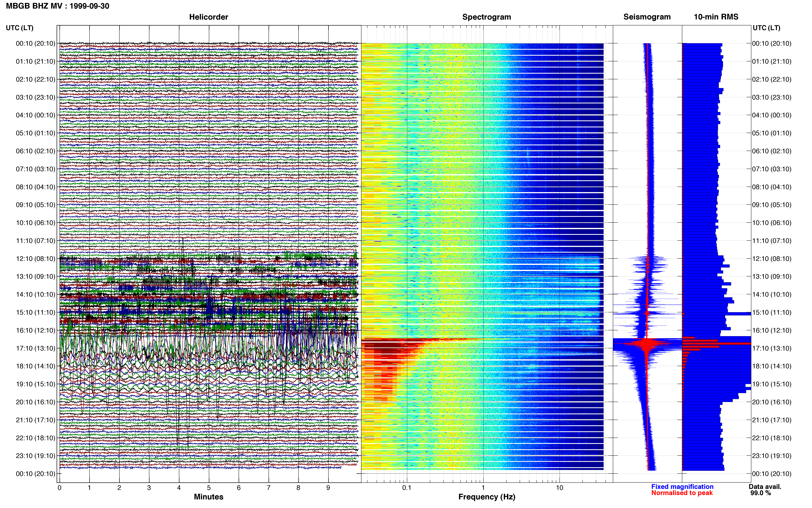The width and height of the screenshot is (812, 508).
Task: Select '22:10 (18:10)' on the right time axis
Action: coord(772,438)
